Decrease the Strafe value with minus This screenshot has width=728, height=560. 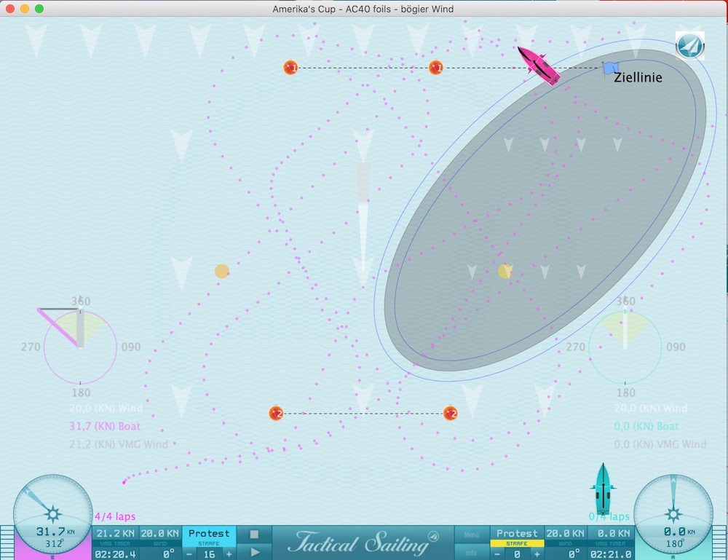189,553
